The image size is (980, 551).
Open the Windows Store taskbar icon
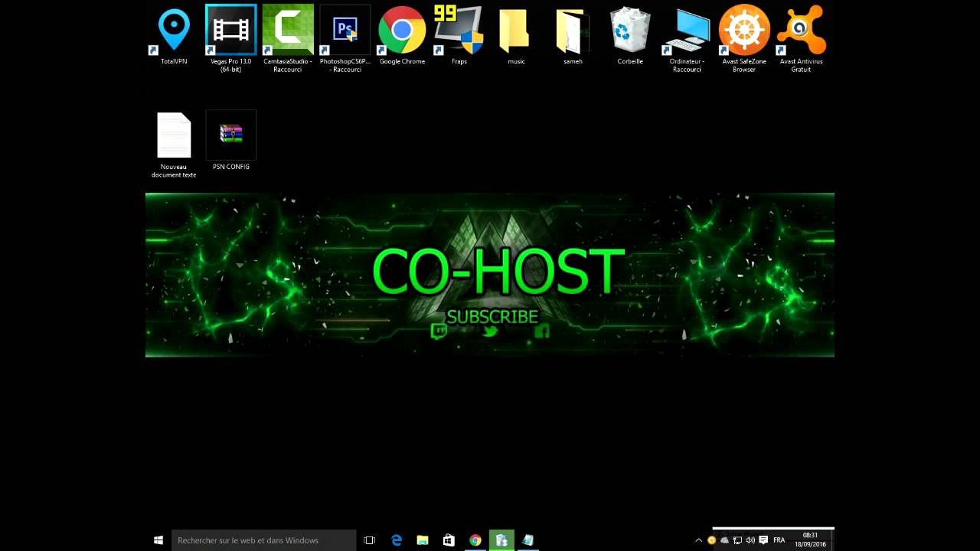click(x=449, y=540)
